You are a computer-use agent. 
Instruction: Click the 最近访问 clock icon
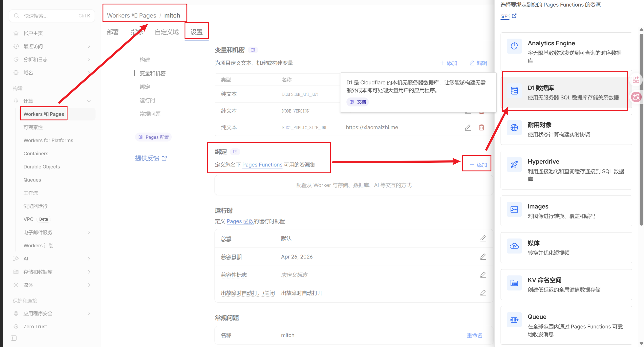pos(16,46)
